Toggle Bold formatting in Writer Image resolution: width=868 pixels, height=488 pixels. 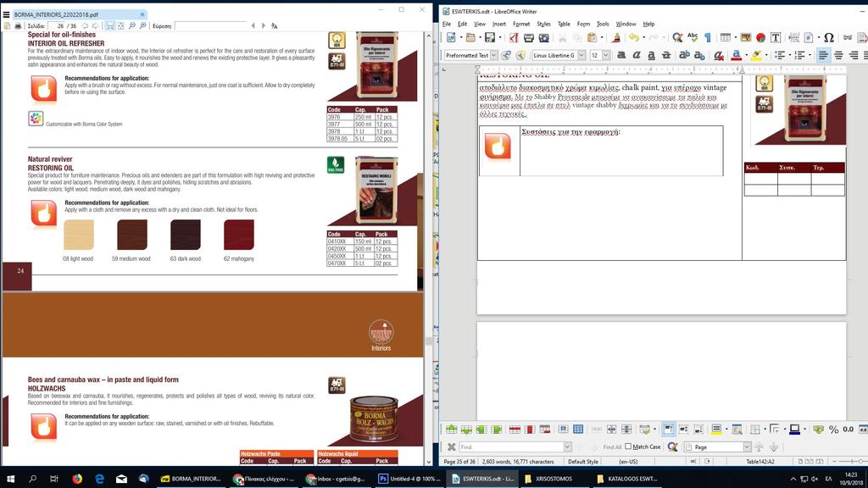621,55
